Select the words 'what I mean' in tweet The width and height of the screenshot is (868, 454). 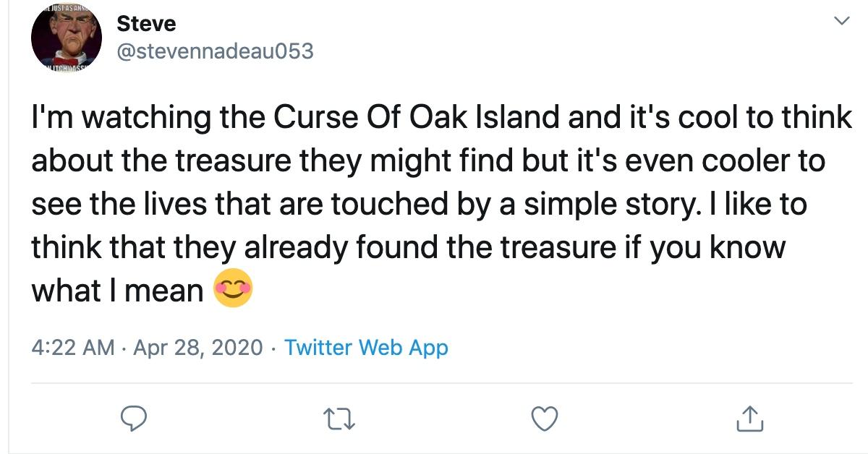point(117,291)
